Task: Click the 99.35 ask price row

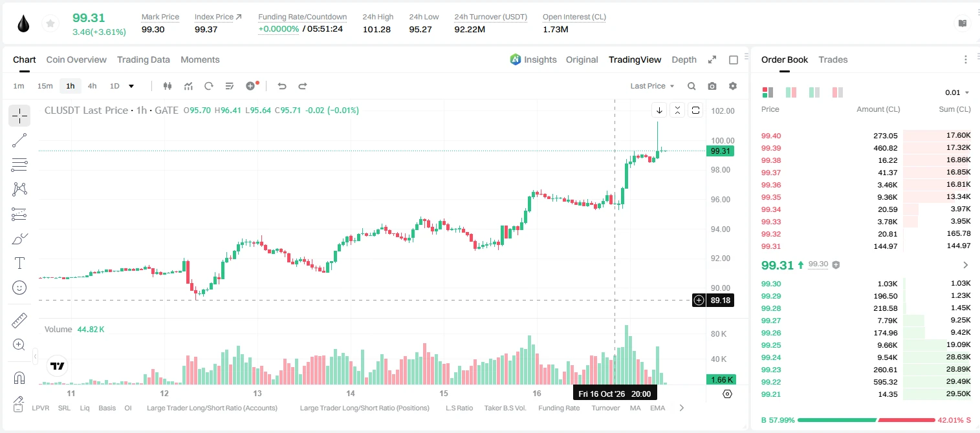Action: click(866, 197)
